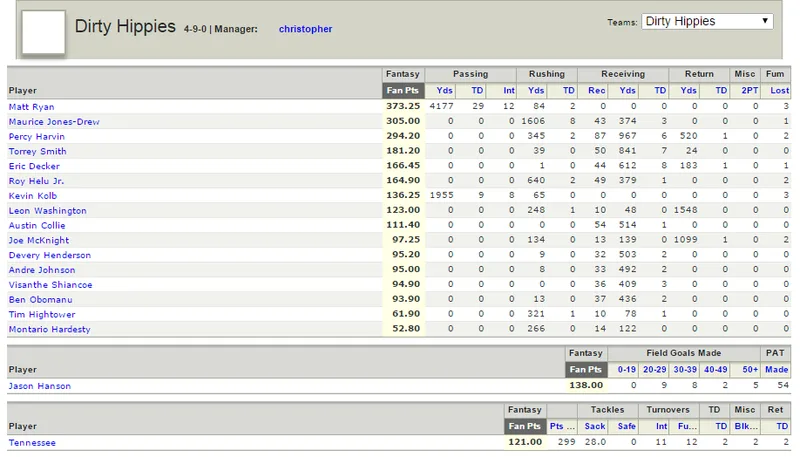Sort by Passing TD column

pyautogui.click(x=477, y=90)
